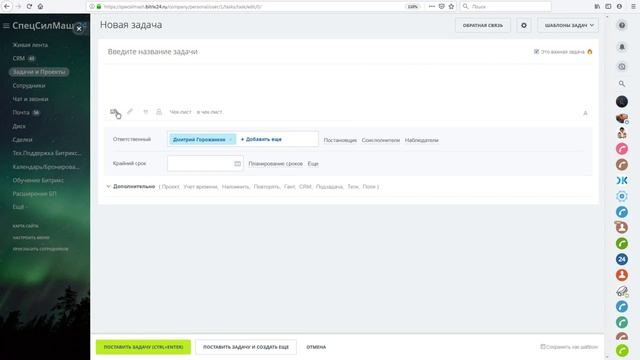Close the sidebar with the X button
Viewport: 640px width, 360px height.
(x=79, y=29)
